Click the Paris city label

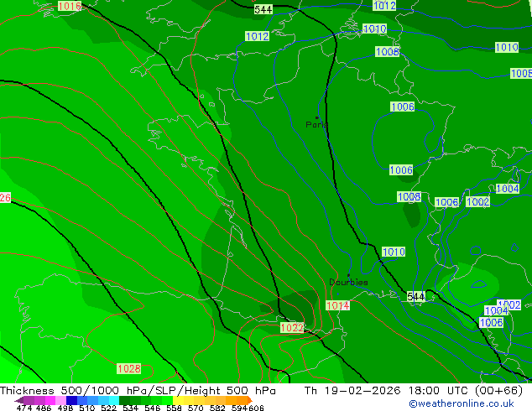(316, 124)
